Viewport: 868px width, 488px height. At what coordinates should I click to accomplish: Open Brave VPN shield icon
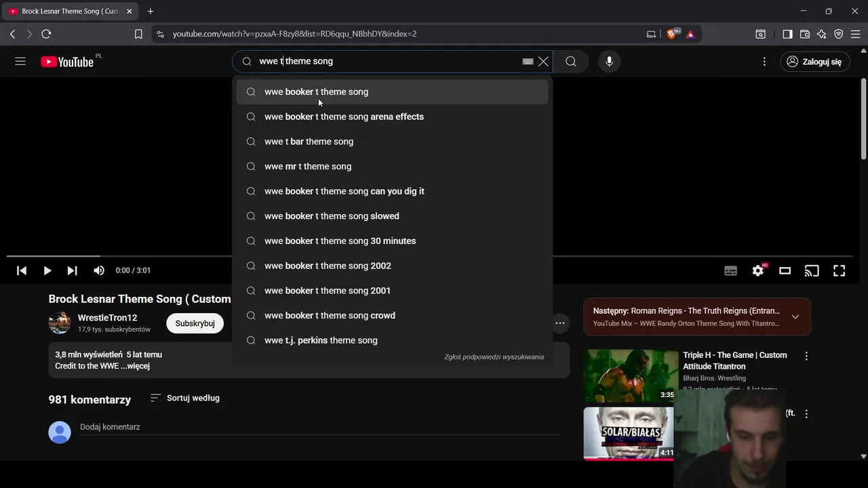pos(839,34)
